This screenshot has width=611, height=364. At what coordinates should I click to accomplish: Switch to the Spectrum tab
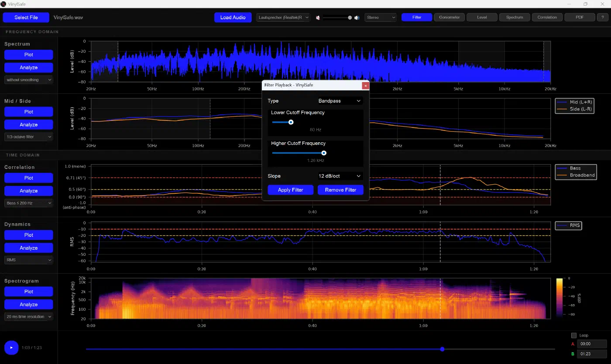(515, 17)
